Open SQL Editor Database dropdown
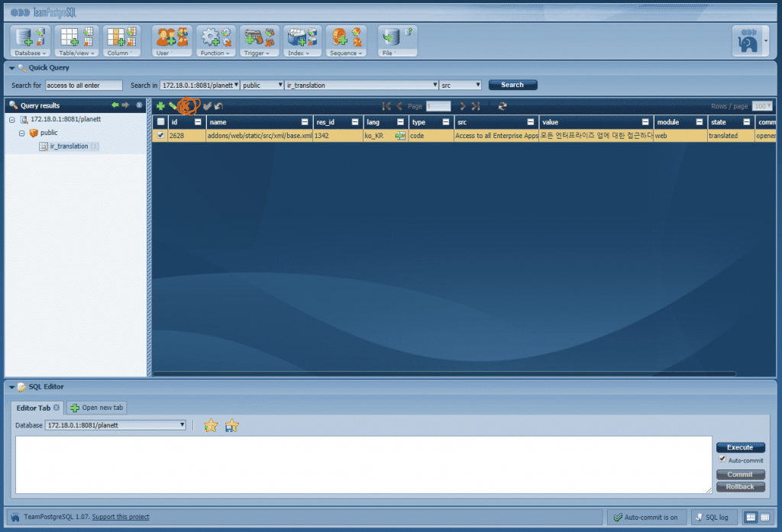Viewport: 782px width, 532px height. click(116, 425)
